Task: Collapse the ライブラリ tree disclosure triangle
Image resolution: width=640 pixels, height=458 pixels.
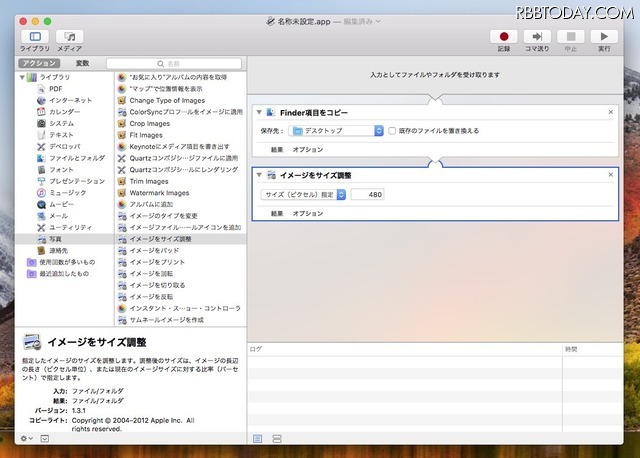Action: tap(22, 77)
